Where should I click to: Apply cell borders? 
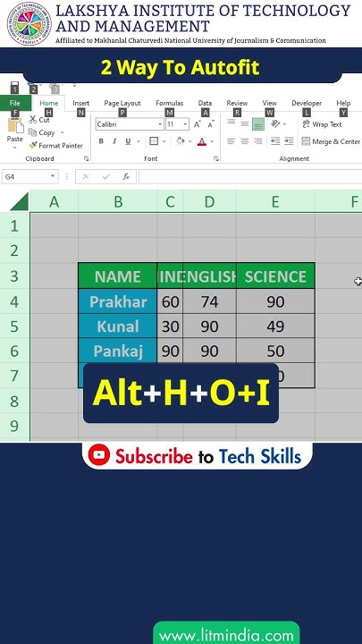154,141
